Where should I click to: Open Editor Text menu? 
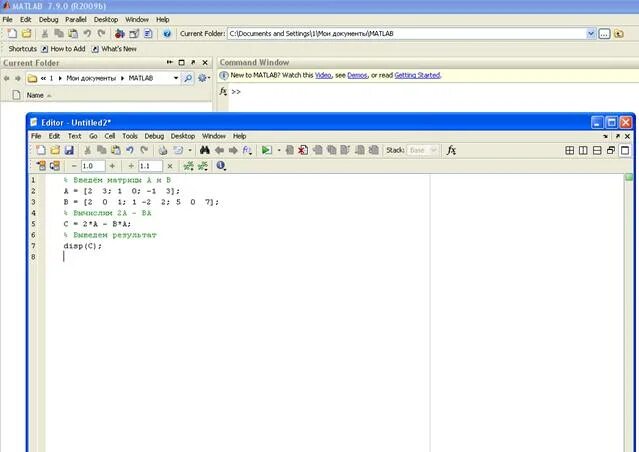coord(75,136)
